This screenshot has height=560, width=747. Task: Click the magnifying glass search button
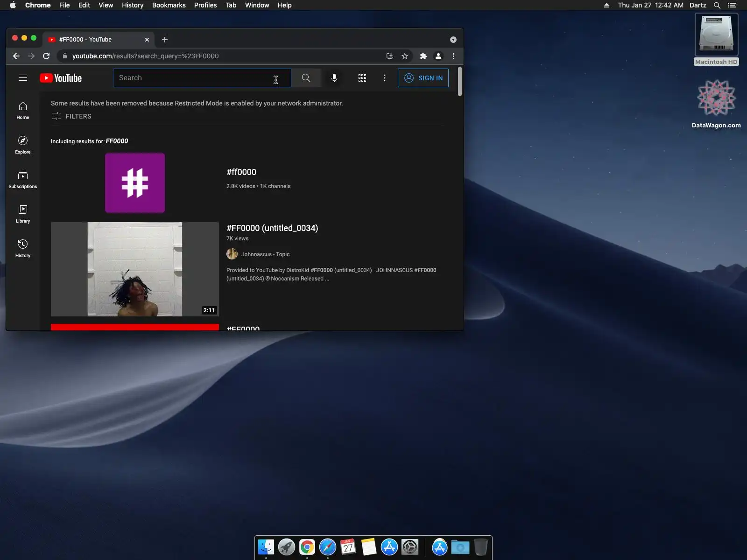[x=306, y=78]
